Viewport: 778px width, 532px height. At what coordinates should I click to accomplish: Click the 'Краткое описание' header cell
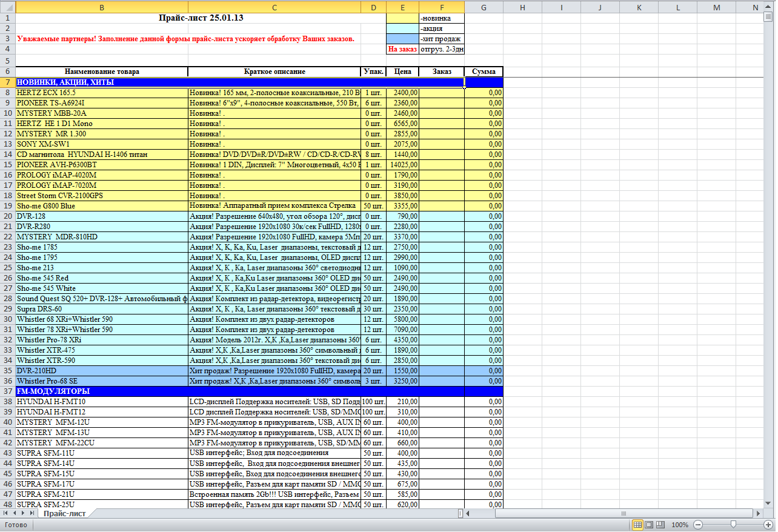274,71
